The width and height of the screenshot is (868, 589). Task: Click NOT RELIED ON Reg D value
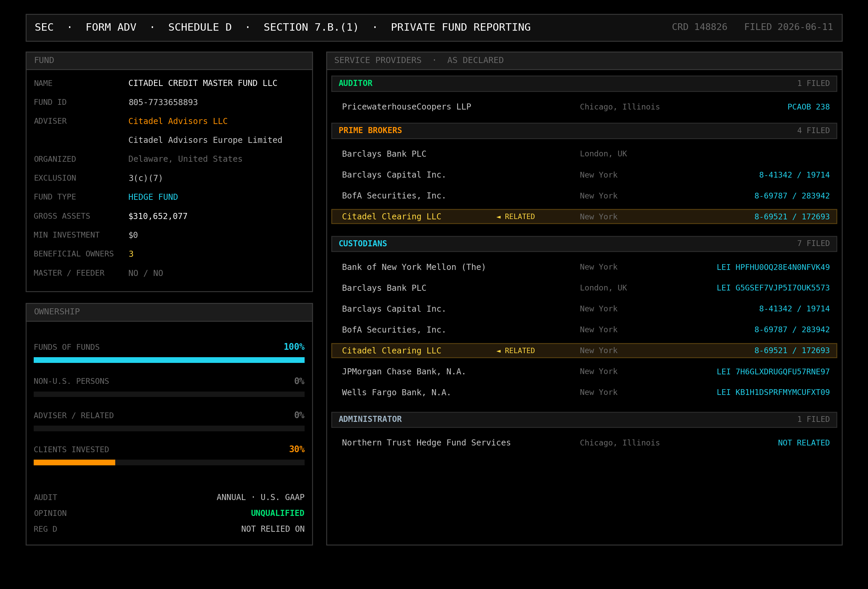[273, 529]
